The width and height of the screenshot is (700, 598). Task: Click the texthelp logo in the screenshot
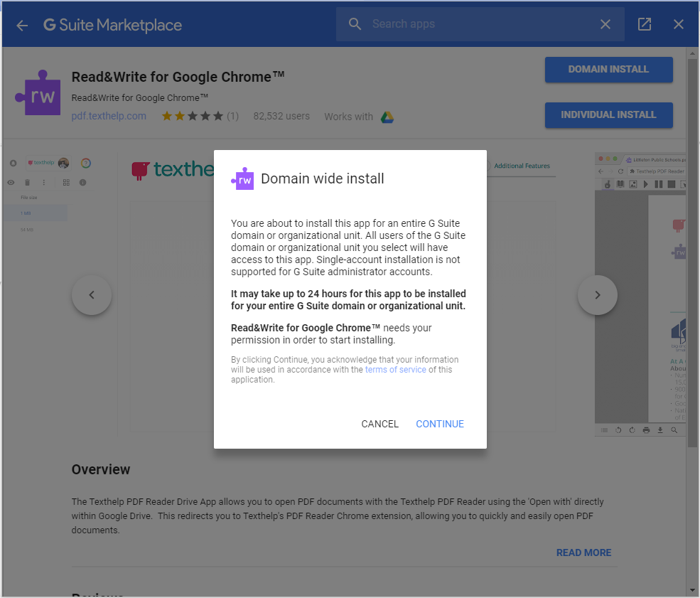pyautogui.click(x=173, y=170)
